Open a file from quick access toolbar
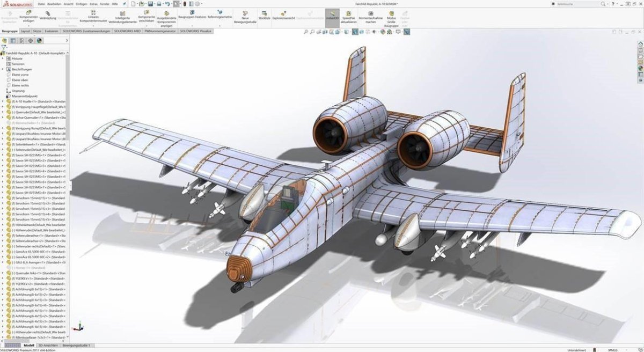Viewport: 644px width, 352px height. [x=142, y=4]
